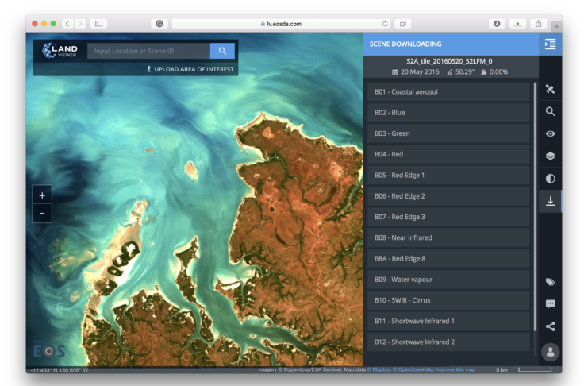Zoom in on the map with plus
The width and height of the screenshot is (588, 386).
pyautogui.click(x=42, y=195)
